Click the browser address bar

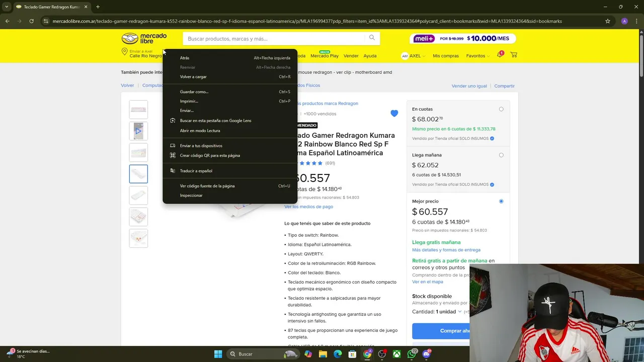(322, 21)
